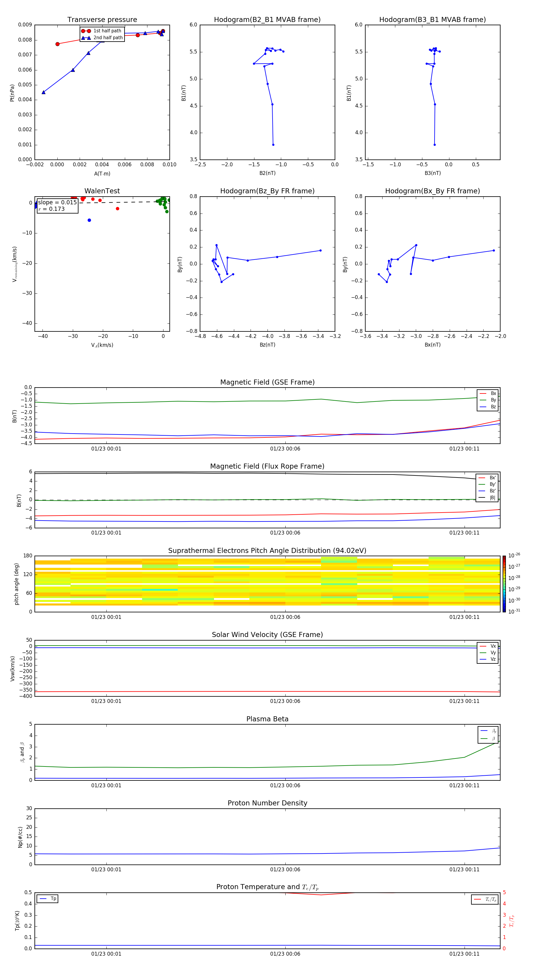Click the red 'Te/Tp' right axis label
This screenshot has height=980, width=535.
512,921
